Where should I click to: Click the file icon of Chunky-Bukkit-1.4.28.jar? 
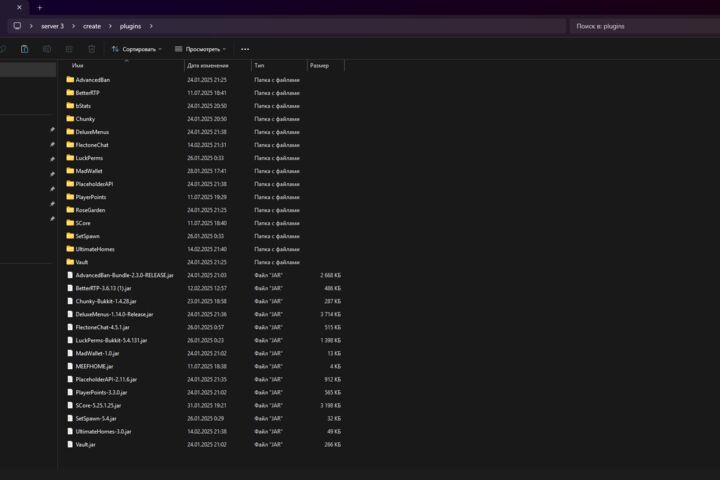coord(70,301)
